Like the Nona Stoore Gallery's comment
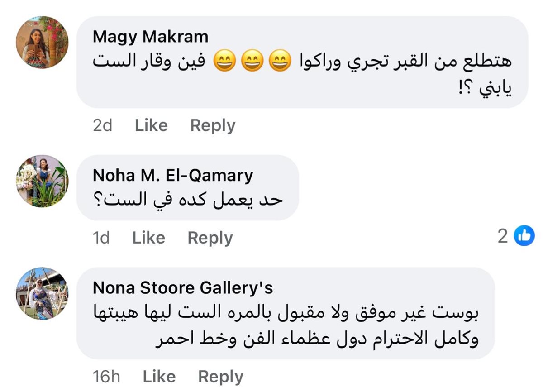 [x=159, y=377]
